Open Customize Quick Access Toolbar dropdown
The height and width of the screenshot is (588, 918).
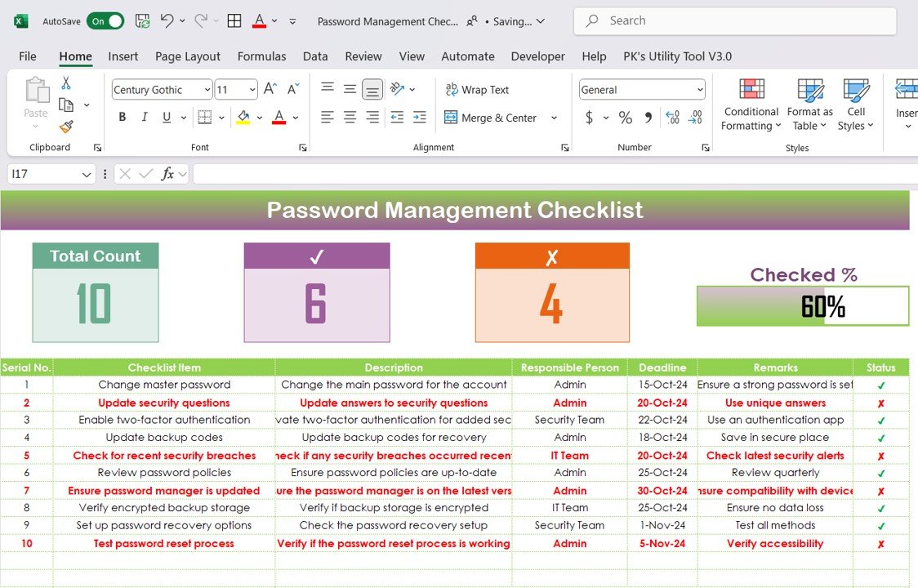(292, 21)
